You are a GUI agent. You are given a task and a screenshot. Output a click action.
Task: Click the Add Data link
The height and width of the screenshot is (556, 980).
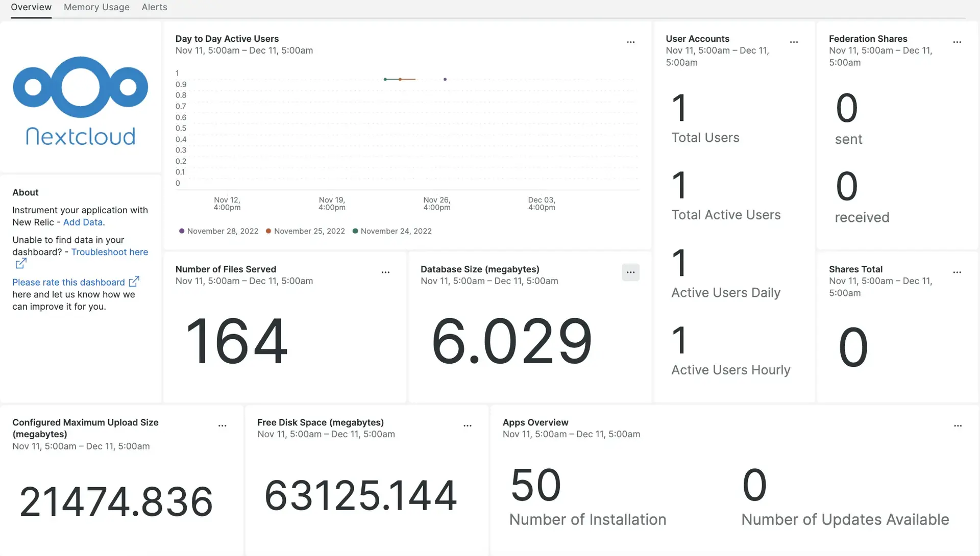[x=83, y=222]
